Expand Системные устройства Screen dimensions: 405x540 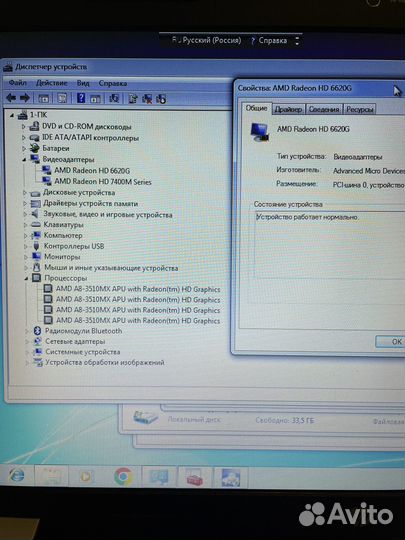[x=27, y=352]
